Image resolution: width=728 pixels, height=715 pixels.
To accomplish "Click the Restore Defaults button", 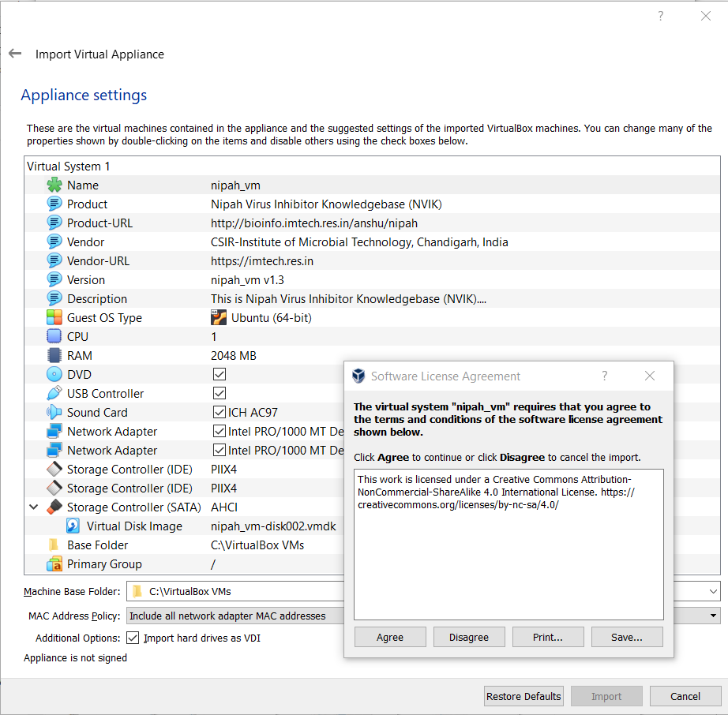I will click(x=523, y=696).
